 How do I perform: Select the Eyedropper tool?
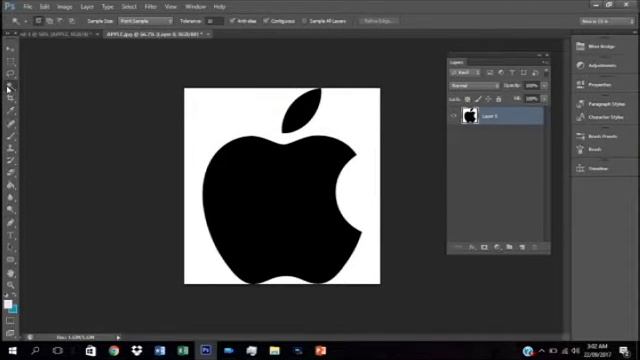(10, 110)
